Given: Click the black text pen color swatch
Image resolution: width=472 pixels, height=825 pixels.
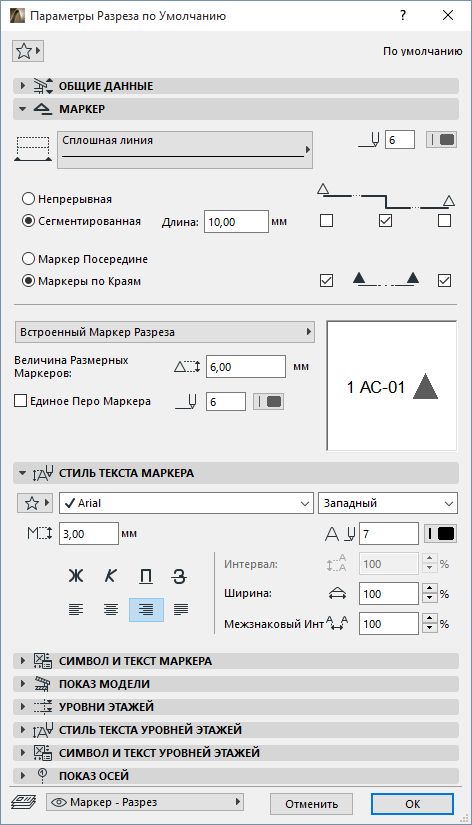Looking at the screenshot, I should pos(440,534).
